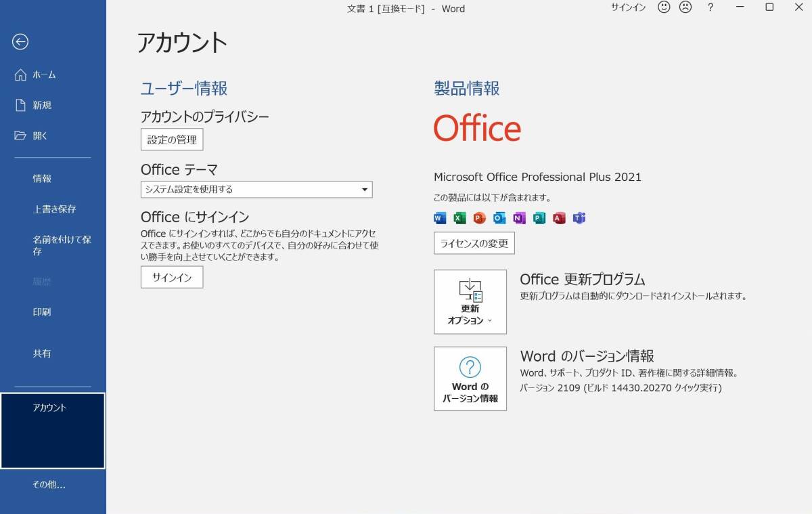812x514 pixels.
Task: Open the help question mark icon
Action: tap(710, 7)
